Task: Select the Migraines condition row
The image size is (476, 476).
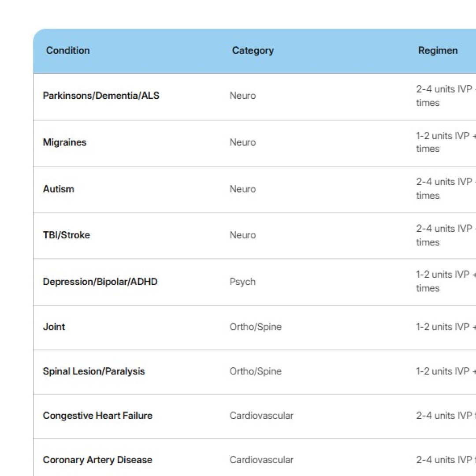Action: (64, 142)
